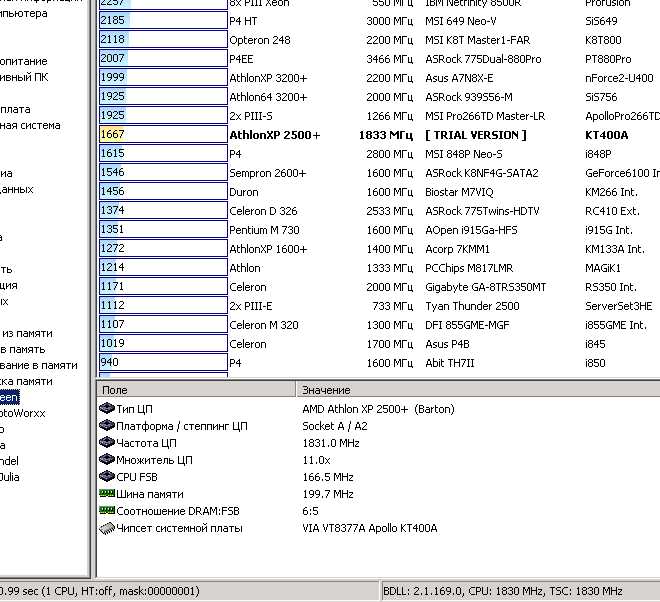660x602 pixels.
Task: Select the Pentium M 730 row
Action: coord(380,230)
